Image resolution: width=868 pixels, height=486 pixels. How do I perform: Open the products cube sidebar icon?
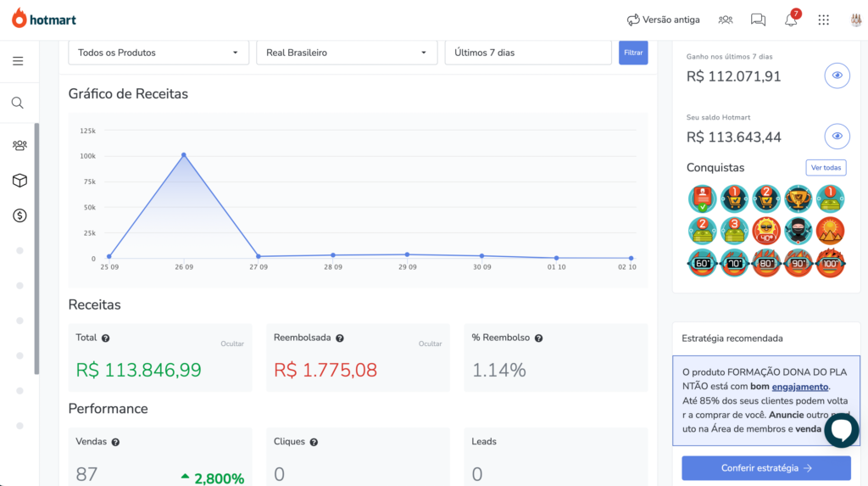click(19, 181)
